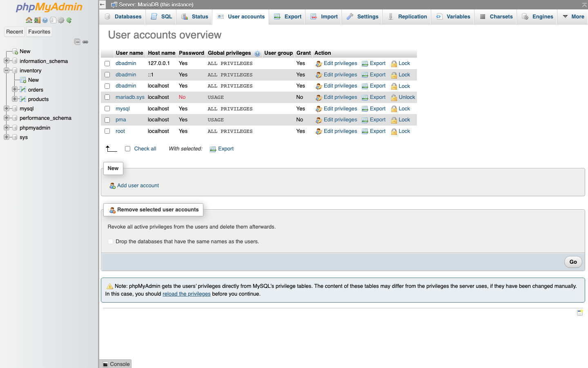Expand the mysql database node
The height and width of the screenshot is (368, 588).
coord(7,108)
